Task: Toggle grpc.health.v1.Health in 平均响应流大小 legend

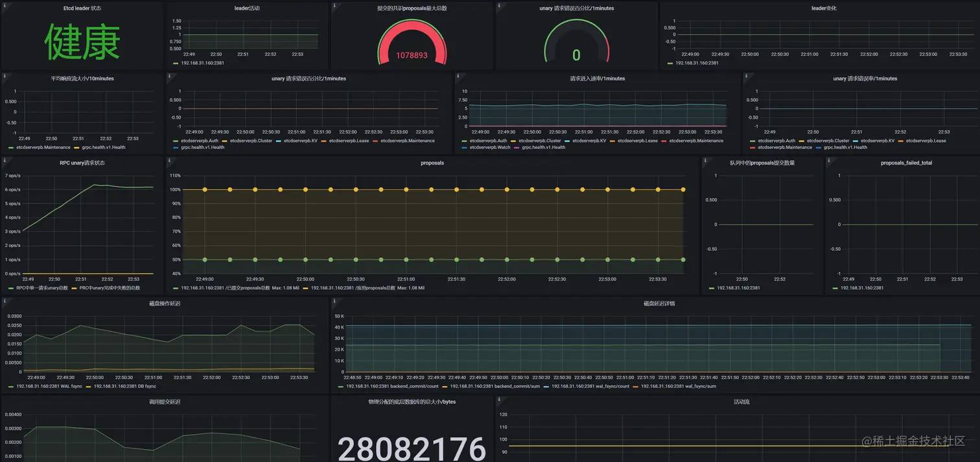Action: tap(104, 148)
